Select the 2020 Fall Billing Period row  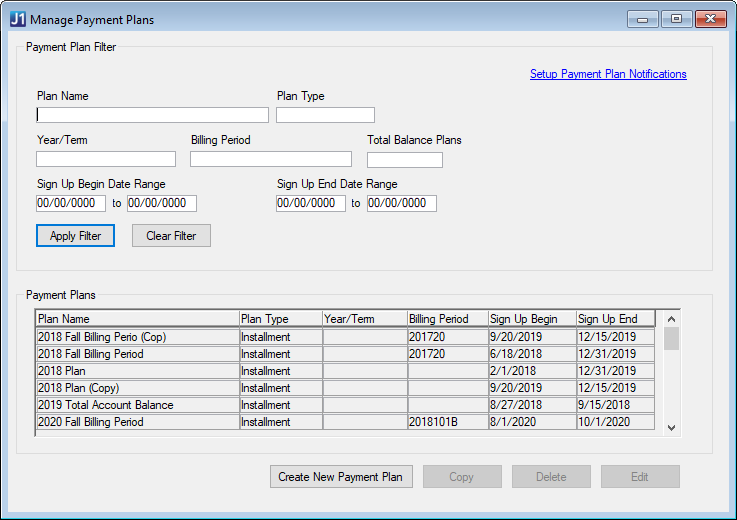pyautogui.click(x=137, y=422)
